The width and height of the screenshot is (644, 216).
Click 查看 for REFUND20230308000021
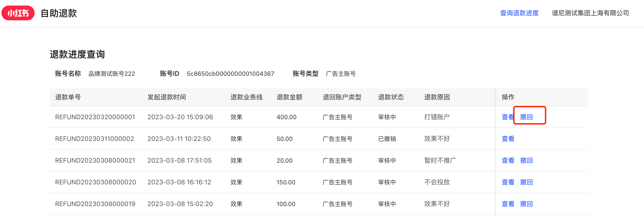click(x=508, y=160)
